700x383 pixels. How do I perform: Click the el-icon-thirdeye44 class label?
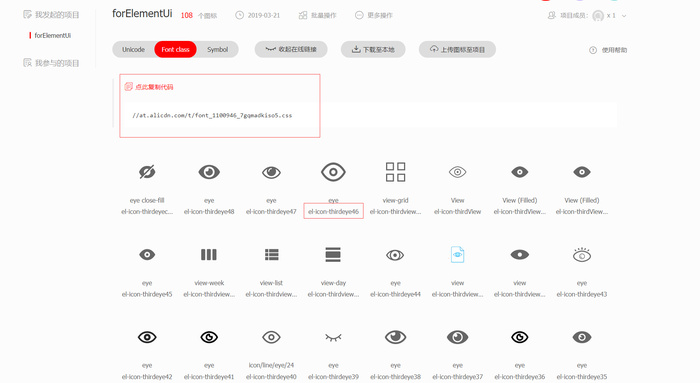(395, 294)
